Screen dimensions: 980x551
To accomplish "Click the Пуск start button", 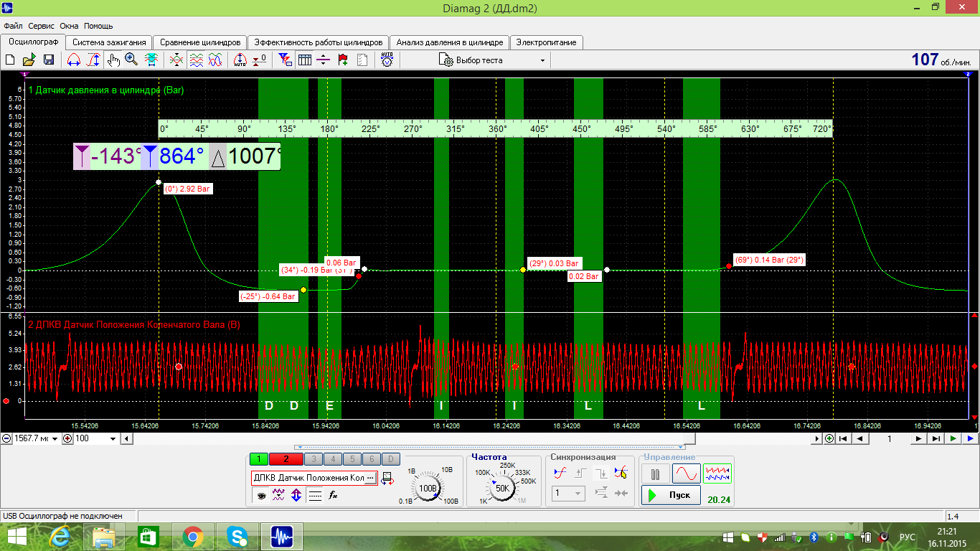I will click(671, 495).
